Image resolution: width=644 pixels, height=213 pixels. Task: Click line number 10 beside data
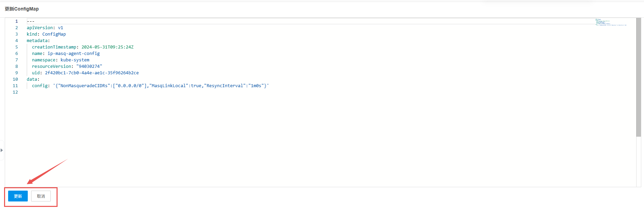click(x=15, y=79)
